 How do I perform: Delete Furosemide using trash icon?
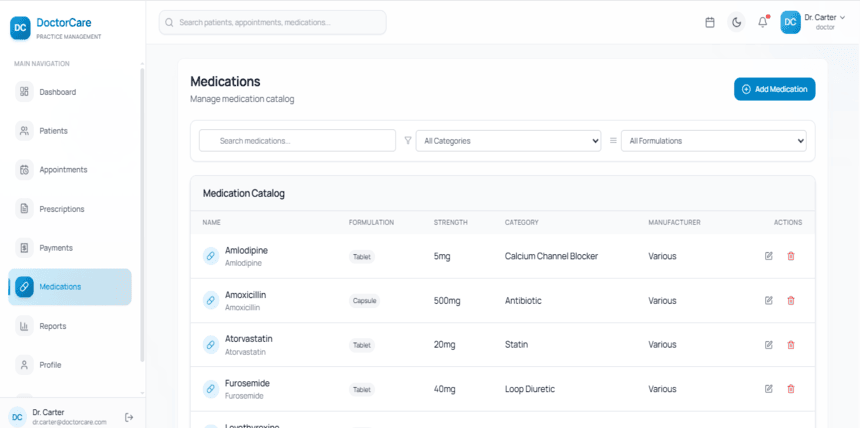791,389
